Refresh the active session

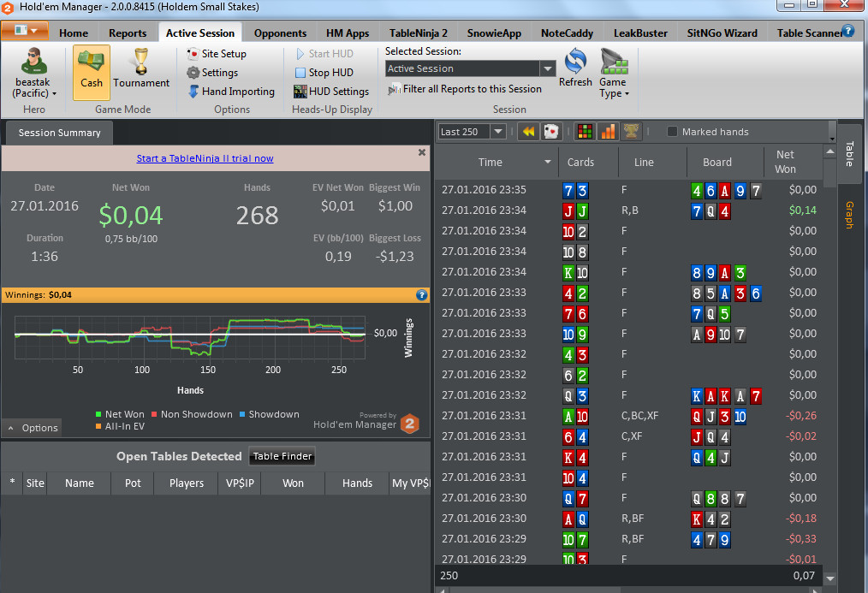[x=575, y=68]
